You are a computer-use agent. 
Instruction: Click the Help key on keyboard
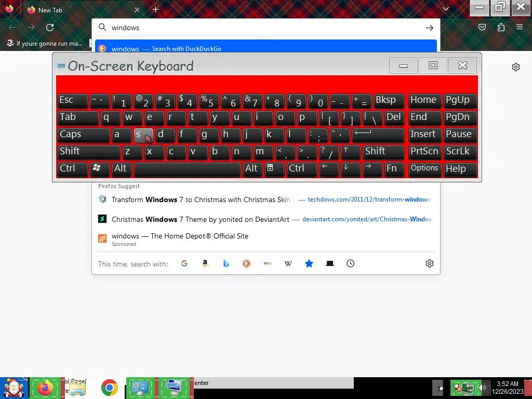click(460, 169)
